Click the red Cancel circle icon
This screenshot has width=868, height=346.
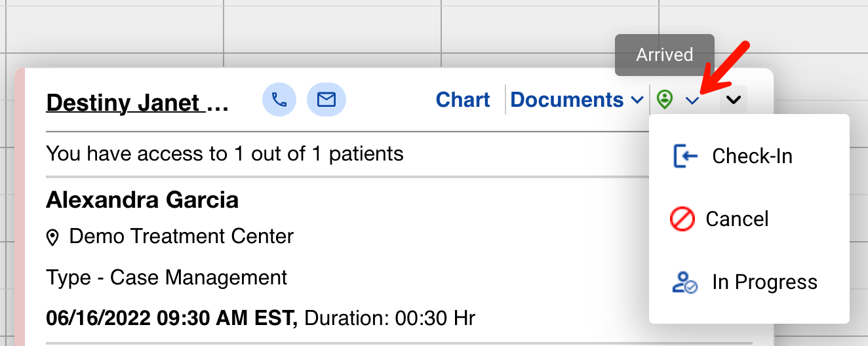[x=682, y=219]
